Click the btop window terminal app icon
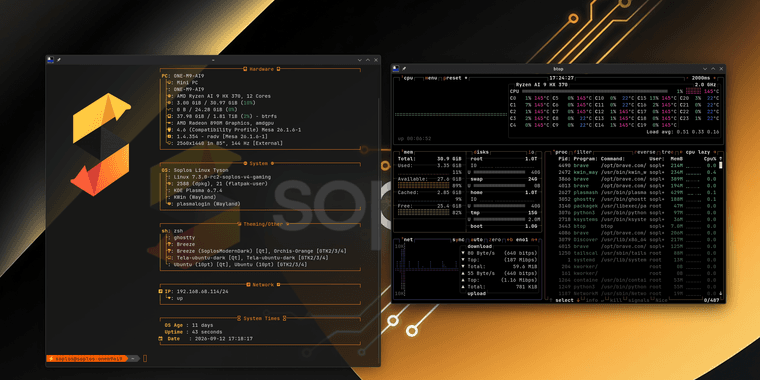The width and height of the screenshot is (760, 380). tap(396, 69)
